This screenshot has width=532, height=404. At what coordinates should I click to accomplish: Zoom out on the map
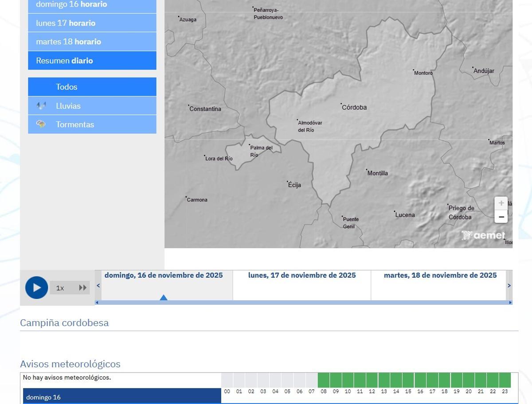501,217
